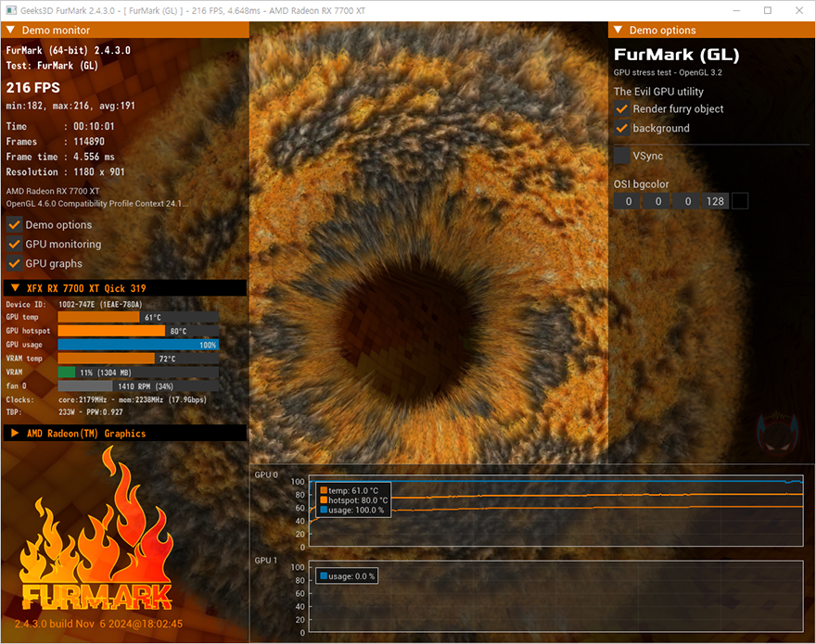Image resolution: width=816 pixels, height=644 pixels.
Task: Disable the background checkbox
Action: [622, 128]
